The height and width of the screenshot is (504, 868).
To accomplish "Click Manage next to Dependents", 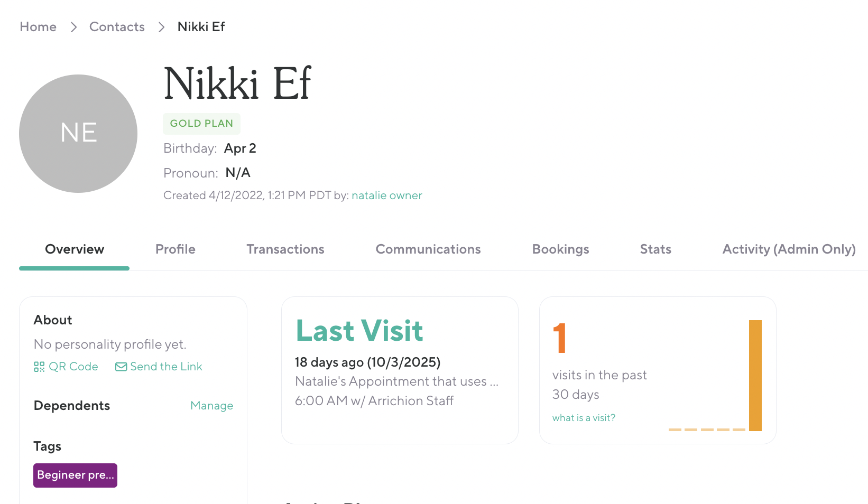I will (211, 406).
